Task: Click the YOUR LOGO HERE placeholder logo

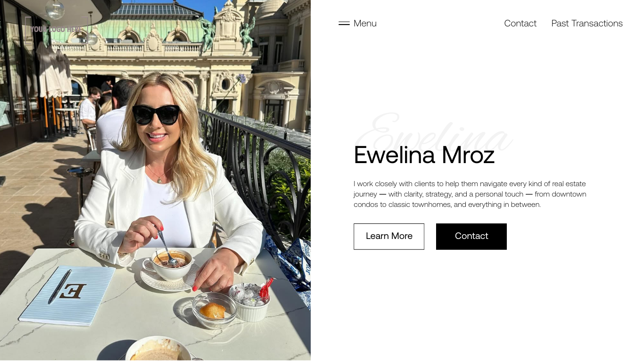Action: point(56,29)
